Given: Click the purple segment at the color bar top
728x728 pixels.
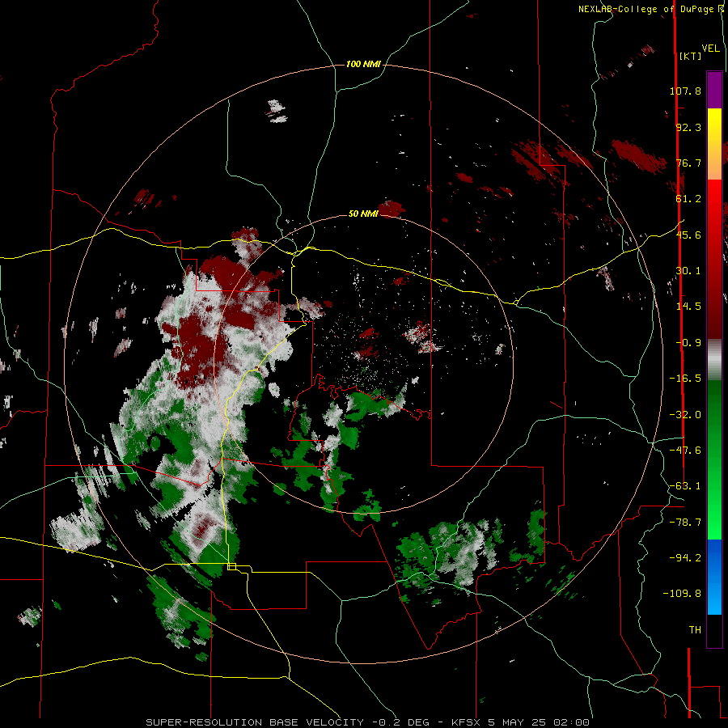Looking at the screenshot, I should point(714,90).
